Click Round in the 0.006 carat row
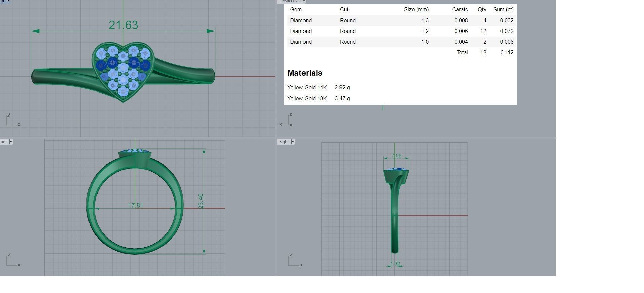The image size is (644, 293). 348,31
